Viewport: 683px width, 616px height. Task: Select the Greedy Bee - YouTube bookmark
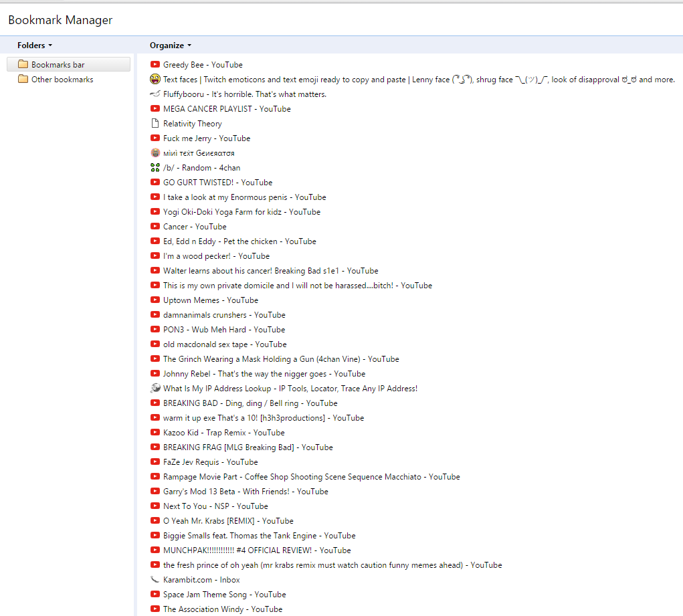(203, 65)
